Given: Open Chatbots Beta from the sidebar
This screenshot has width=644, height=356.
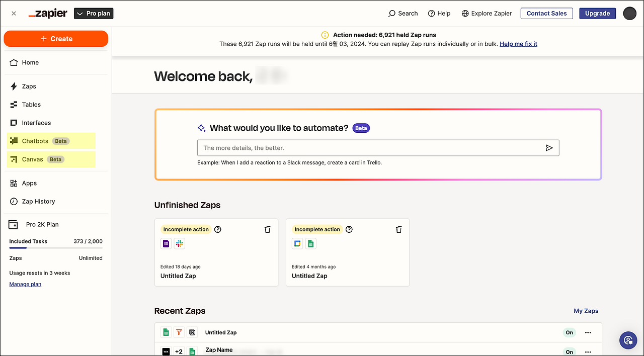Looking at the screenshot, I should point(51,141).
